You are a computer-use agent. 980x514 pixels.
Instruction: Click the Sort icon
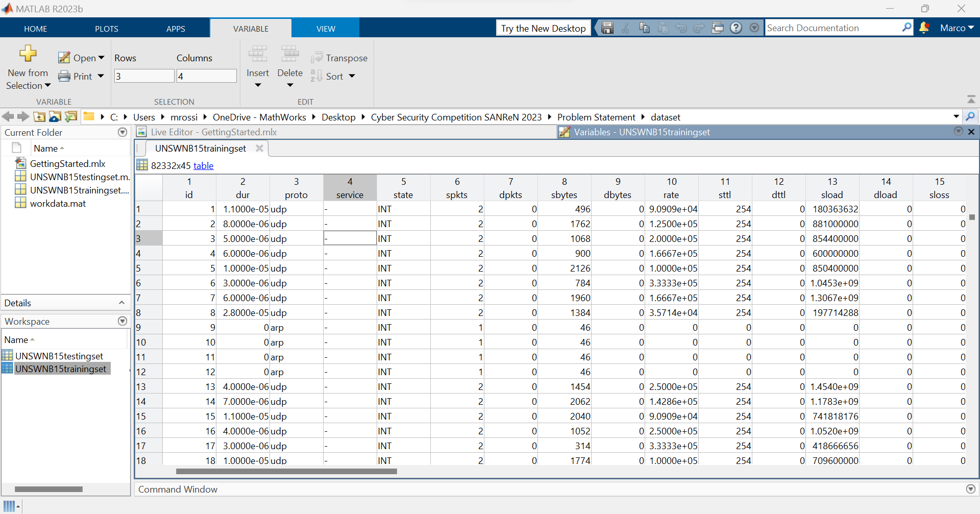316,76
